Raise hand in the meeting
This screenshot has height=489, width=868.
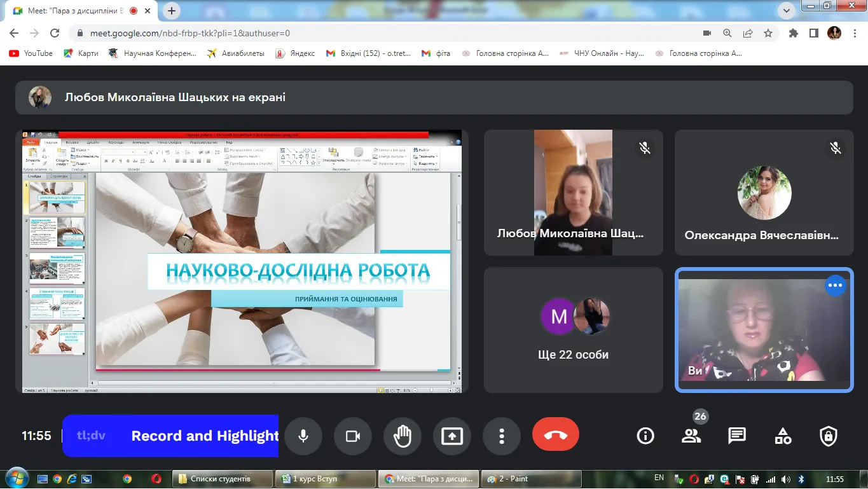[x=403, y=436]
